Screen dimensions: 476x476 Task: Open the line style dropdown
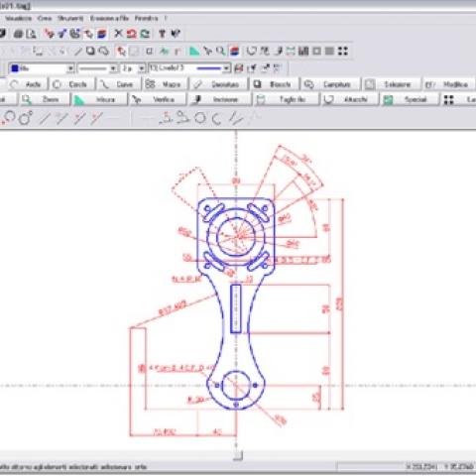click(113, 68)
